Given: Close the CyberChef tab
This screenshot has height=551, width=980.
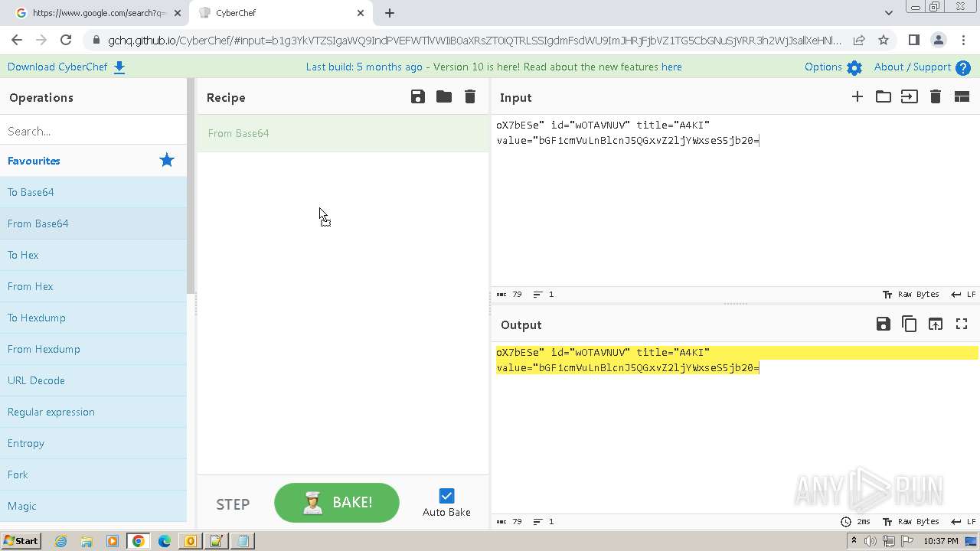Looking at the screenshot, I should [361, 13].
